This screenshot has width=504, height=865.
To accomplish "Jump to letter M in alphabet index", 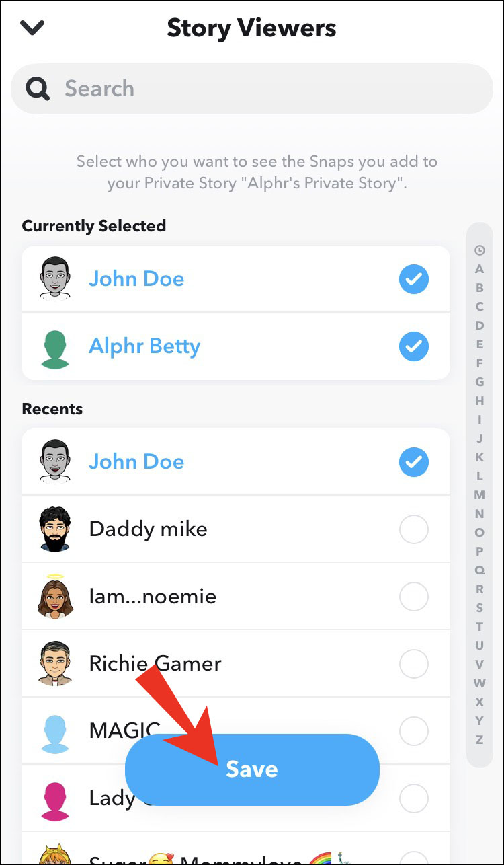I will point(479,495).
